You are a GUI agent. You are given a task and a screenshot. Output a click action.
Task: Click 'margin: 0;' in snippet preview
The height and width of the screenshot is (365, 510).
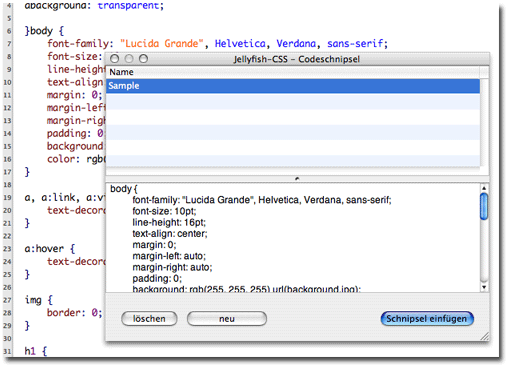154,245
